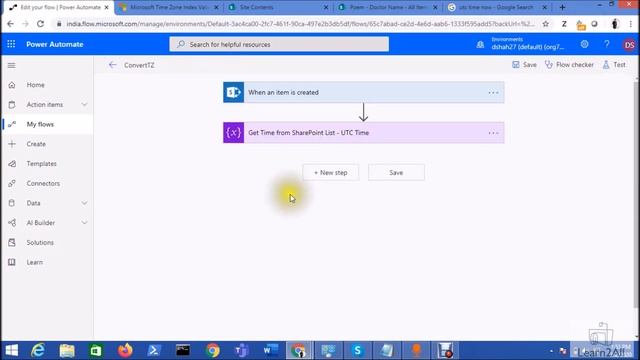Click the + New step button
The height and width of the screenshot is (360, 640).
pos(331,173)
